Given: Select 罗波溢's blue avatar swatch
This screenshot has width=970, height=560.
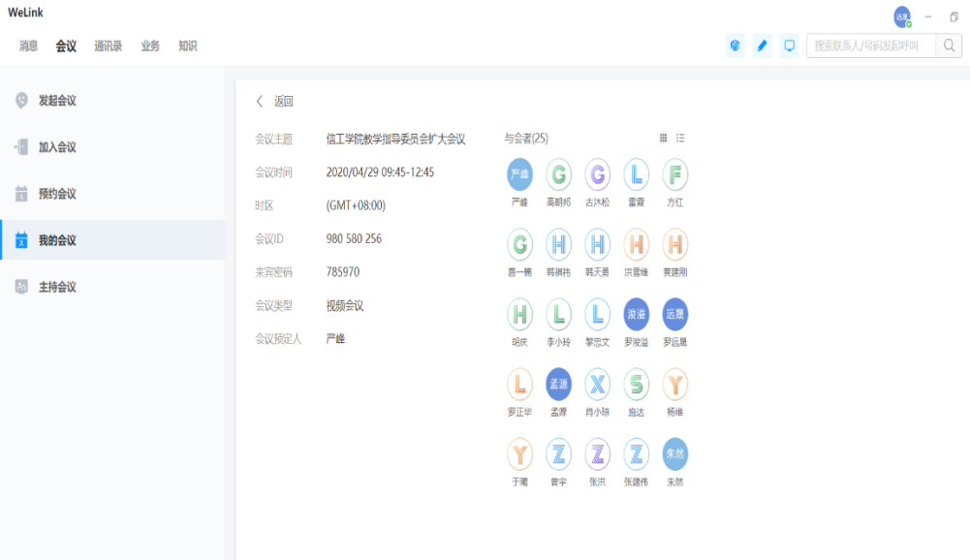Looking at the screenshot, I should point(636,314).
